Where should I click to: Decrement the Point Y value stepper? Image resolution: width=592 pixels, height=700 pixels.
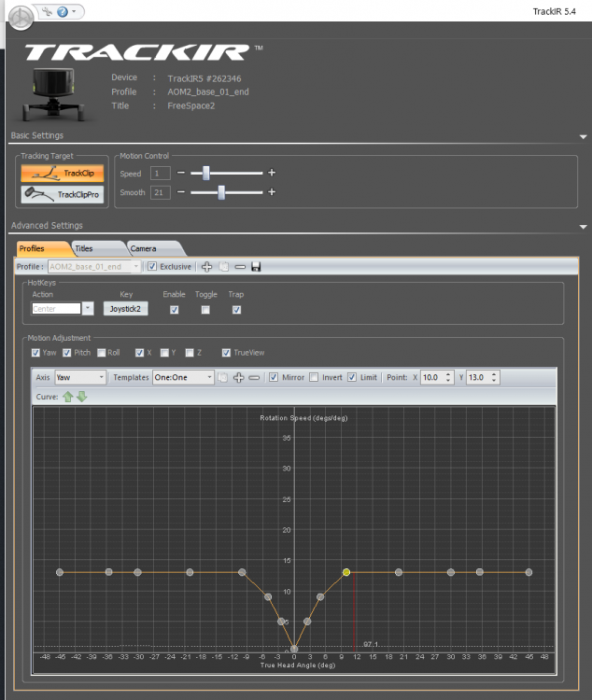click(x=494, y=381)
